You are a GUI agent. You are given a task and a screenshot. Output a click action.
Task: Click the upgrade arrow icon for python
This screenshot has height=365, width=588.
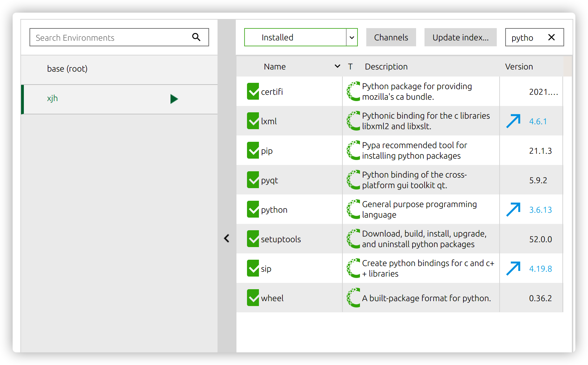[x=513, y=210]
